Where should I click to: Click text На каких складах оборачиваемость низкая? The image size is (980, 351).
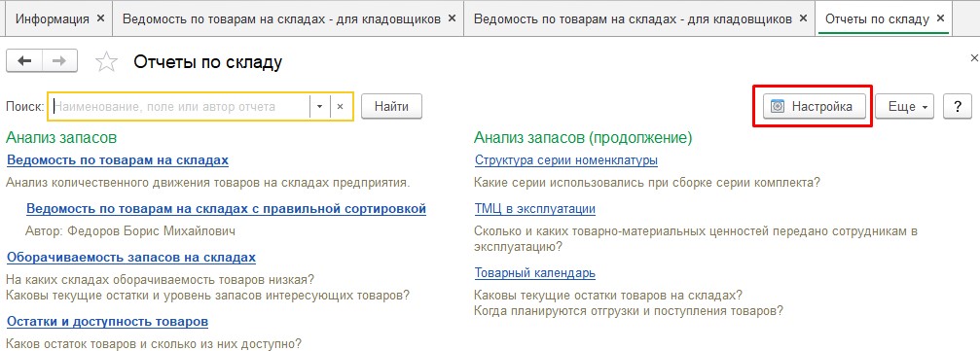(x=161, y=279)
